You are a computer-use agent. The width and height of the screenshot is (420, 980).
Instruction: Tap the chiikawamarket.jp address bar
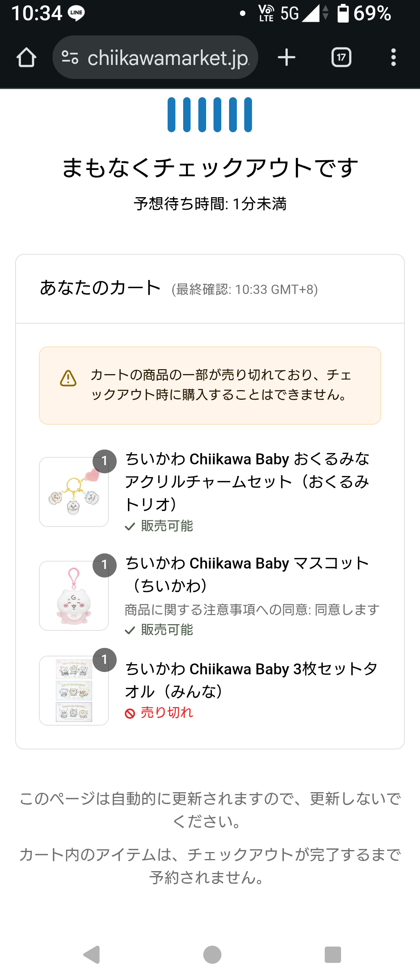tap(168, 58)
